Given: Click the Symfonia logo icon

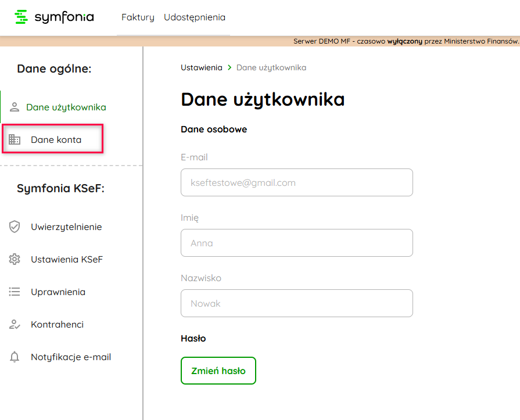Looking at the screenshot, I should tap(21, 17).
